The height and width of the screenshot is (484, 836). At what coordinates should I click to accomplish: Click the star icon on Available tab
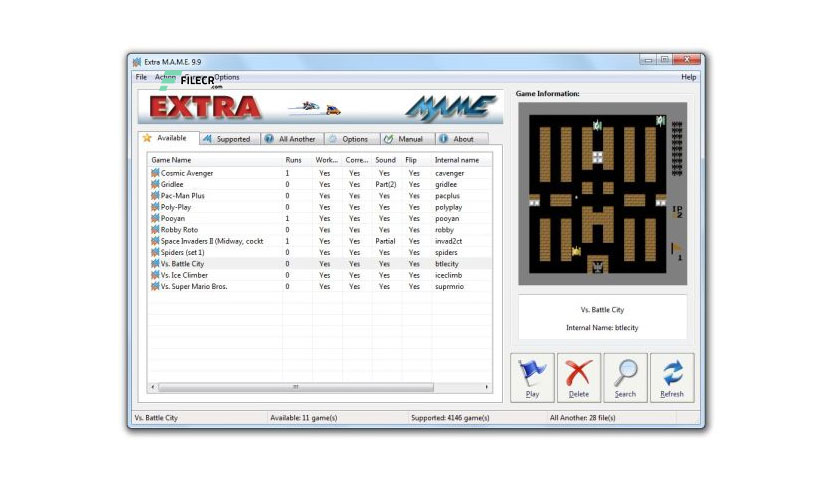[147, 138]
